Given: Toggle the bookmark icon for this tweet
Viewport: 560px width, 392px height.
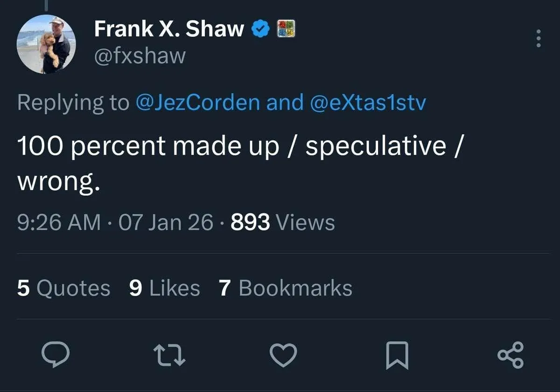Looking at the screenshot, I should click(398, 355).
